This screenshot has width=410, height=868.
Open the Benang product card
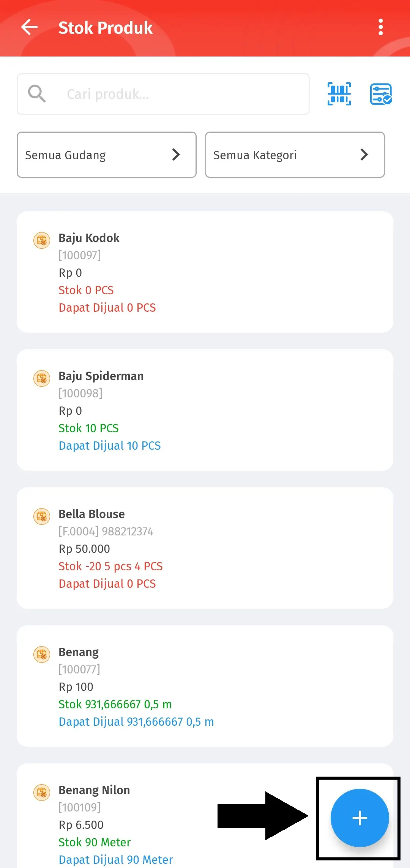205,686
